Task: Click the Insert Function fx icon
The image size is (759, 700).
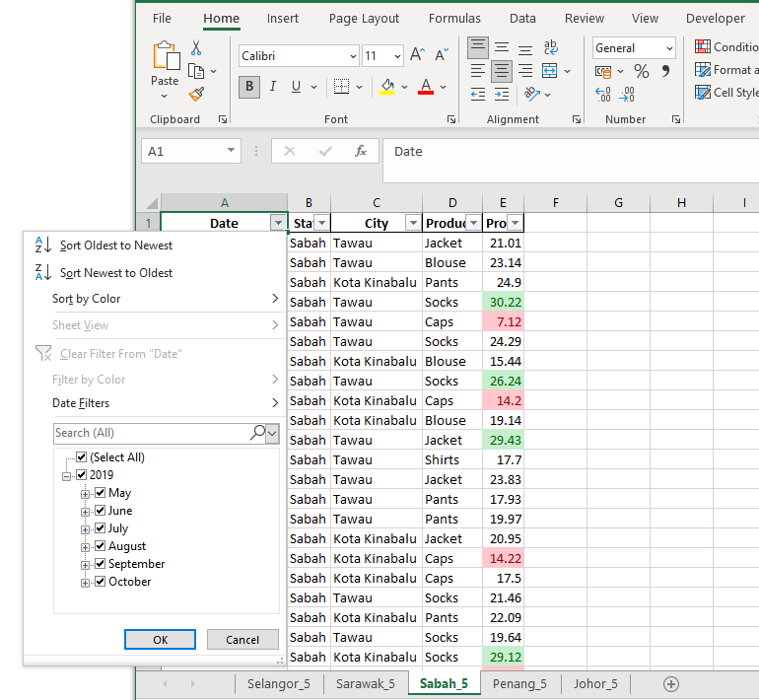Action: pyautogui.click(x=361, y=151)
